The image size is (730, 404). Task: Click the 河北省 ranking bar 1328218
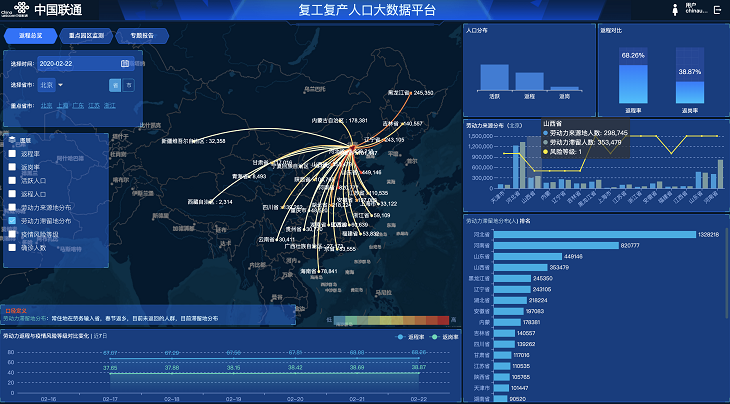(595, 235)
